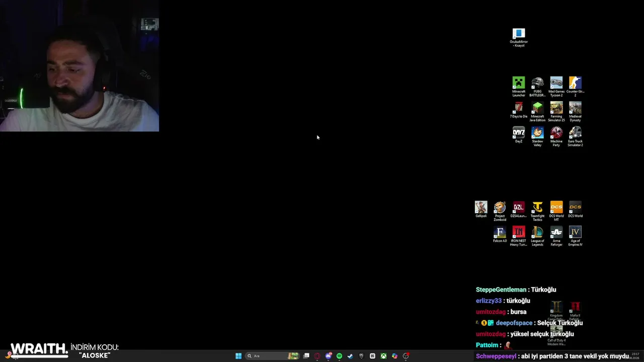
Task: Select the Counter-Strike 2 desktop shortcut
Action: coord(575,86)
